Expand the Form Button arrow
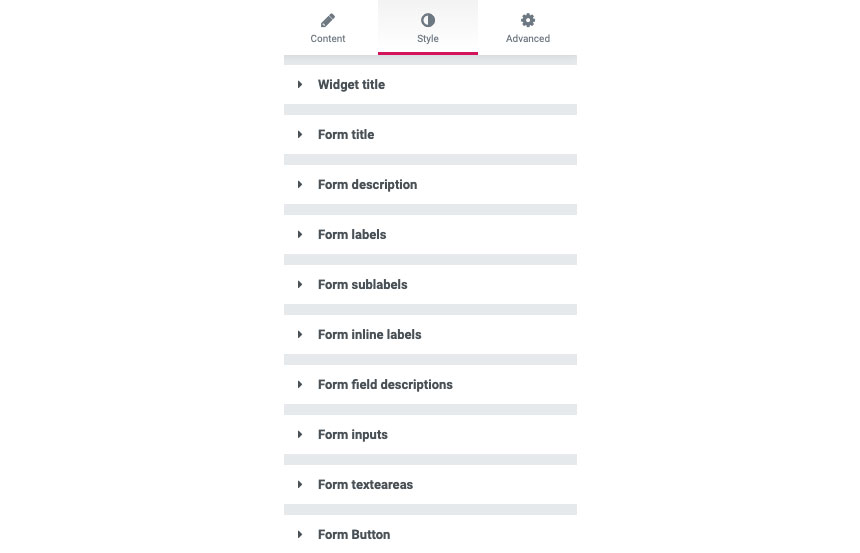 coord(300,534)
